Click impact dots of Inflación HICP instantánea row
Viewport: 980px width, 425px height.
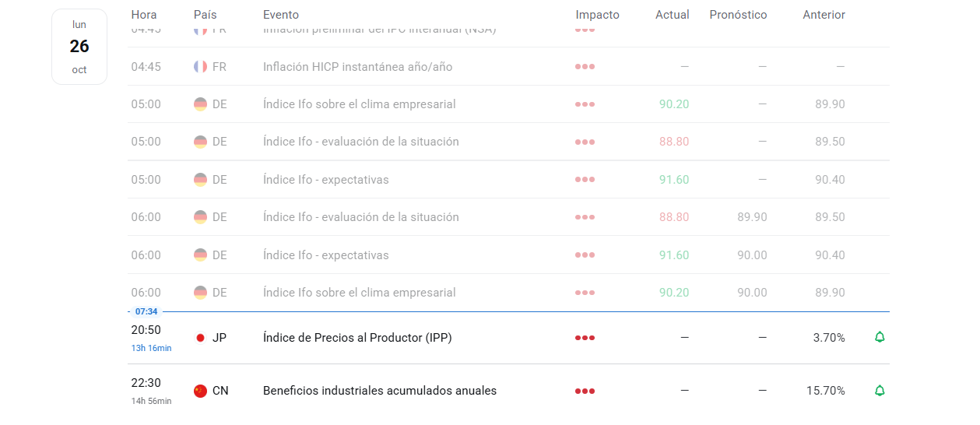[585, 67]
